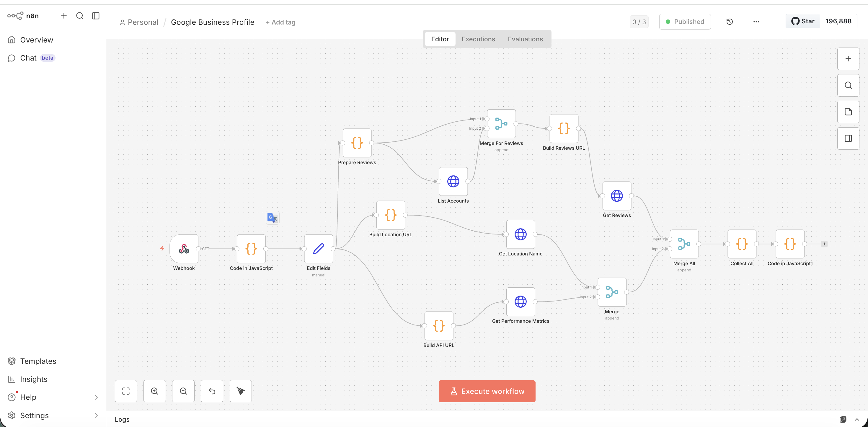Click the Logs panel label
The image size is (868, 427).
122,419
